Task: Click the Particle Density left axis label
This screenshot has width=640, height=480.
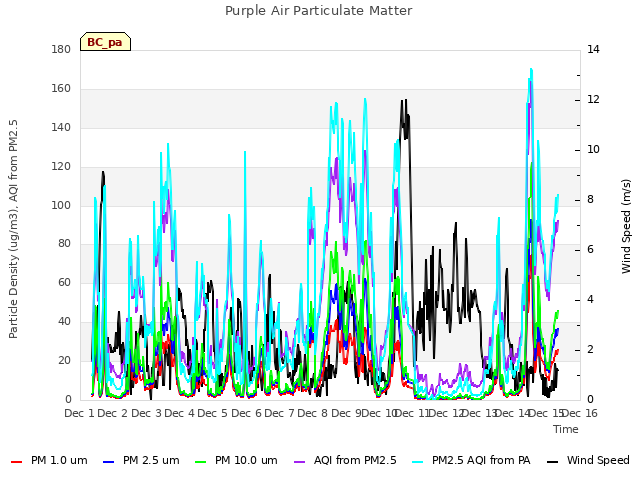Action: pyautogui.click(x=13, y=229)
